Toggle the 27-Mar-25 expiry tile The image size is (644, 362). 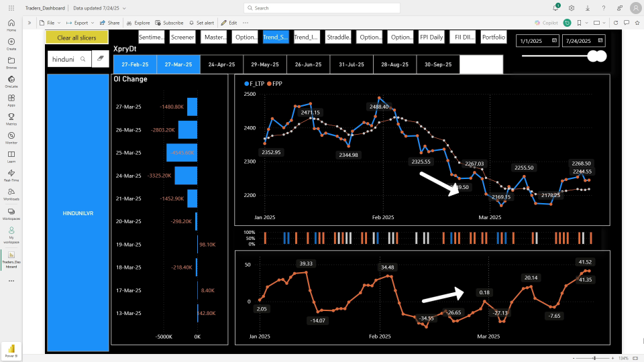(178, 64)
